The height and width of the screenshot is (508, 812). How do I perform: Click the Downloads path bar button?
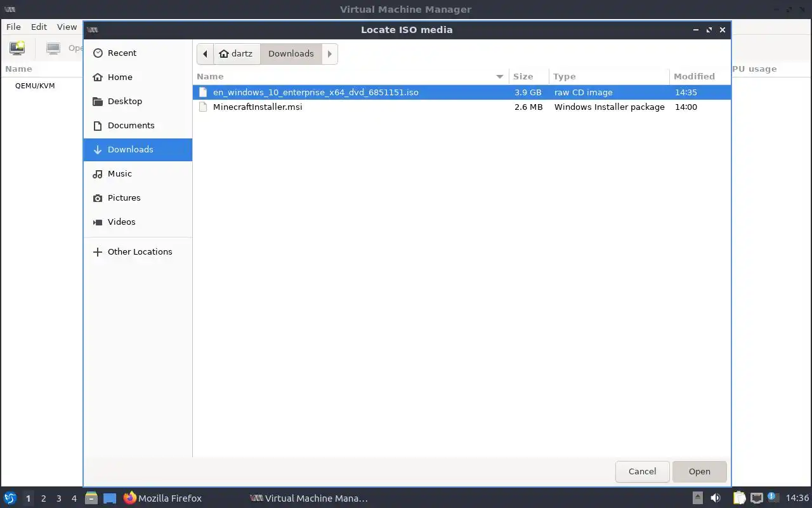(291, 54)
